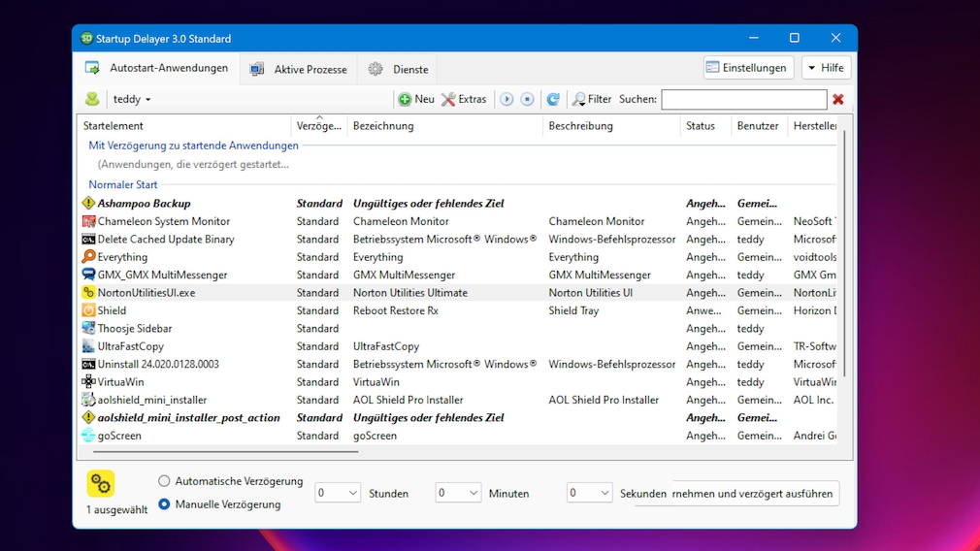Click the NortonUtilitiesUI.exe row icon

pos(88,292)
